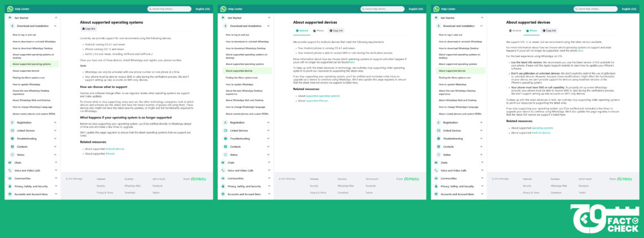Click Copy link button in right window

click(549, 31)
